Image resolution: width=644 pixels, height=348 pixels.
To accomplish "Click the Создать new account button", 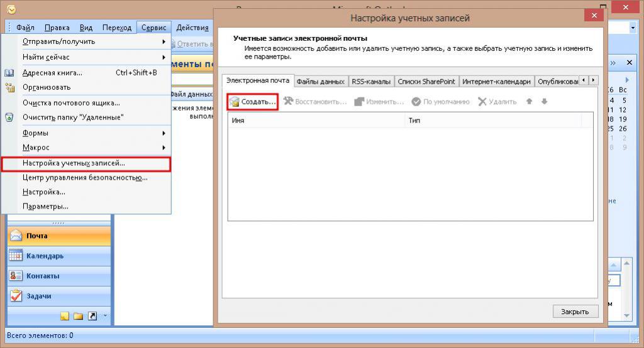I will tap(252, 102).
